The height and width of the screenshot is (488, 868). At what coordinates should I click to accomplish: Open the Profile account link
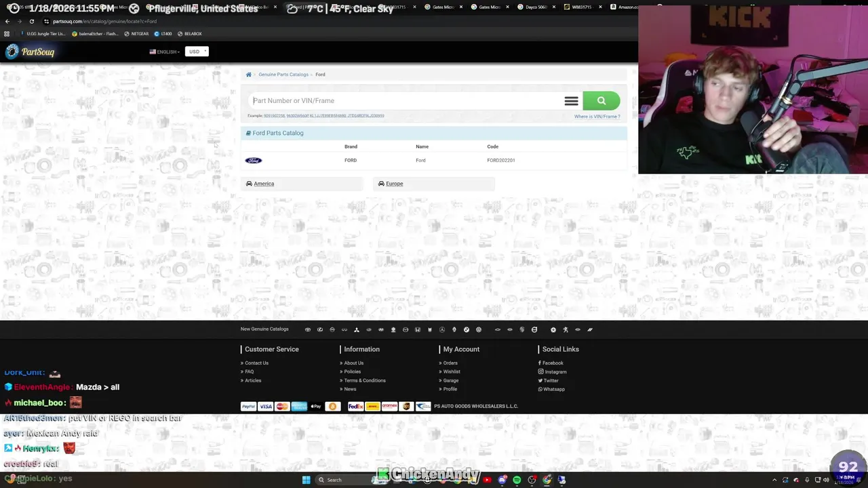[x=450, y=390]
